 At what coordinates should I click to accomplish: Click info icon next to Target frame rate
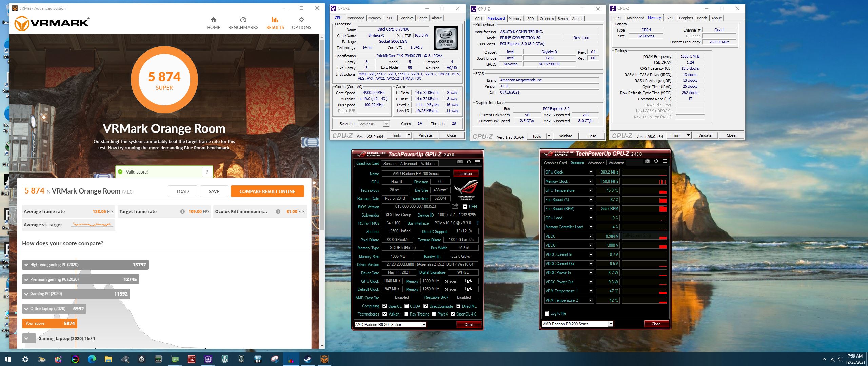182,211
